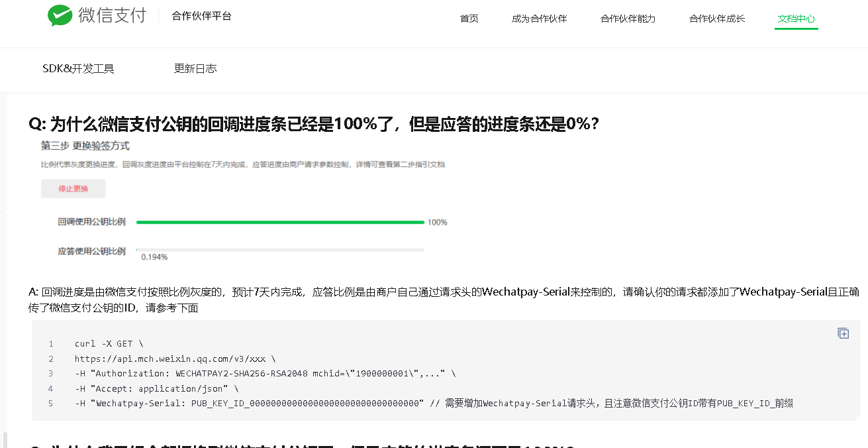Click the 回调使用公钥比例 label
This screenshot has height=448, width=868.
pyautogui.click(x=91, y=223)
